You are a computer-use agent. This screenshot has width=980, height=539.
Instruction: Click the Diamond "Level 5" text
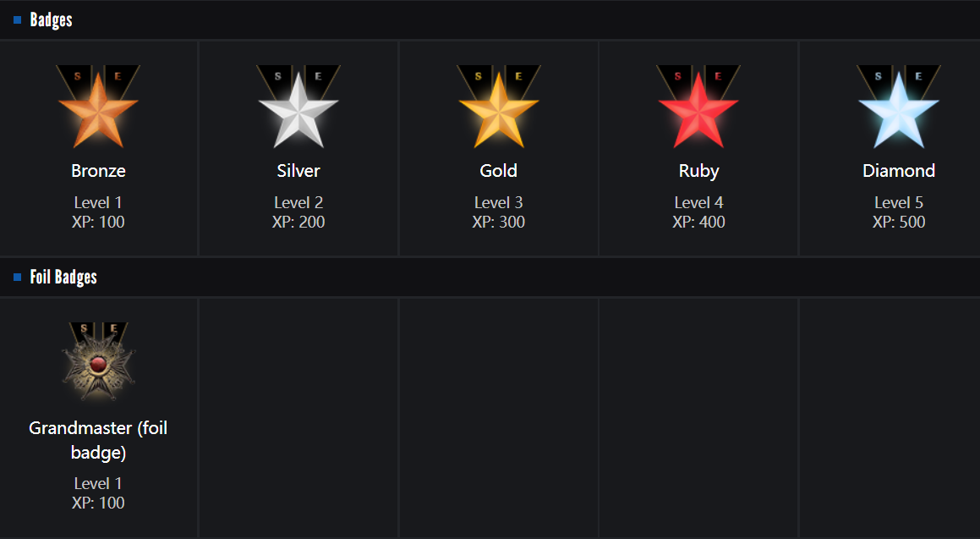click(x=899, y=203)
